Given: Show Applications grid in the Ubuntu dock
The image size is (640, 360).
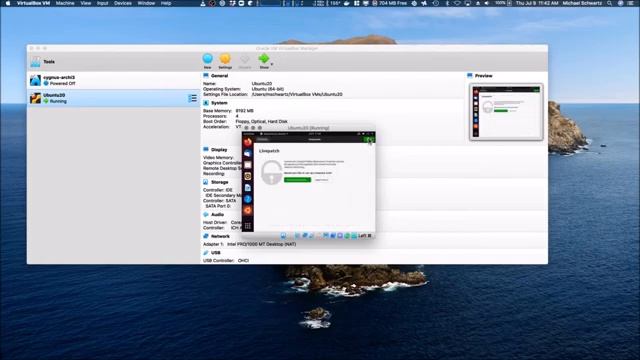Looking at the screenshot, I should (x=248, y=226).
